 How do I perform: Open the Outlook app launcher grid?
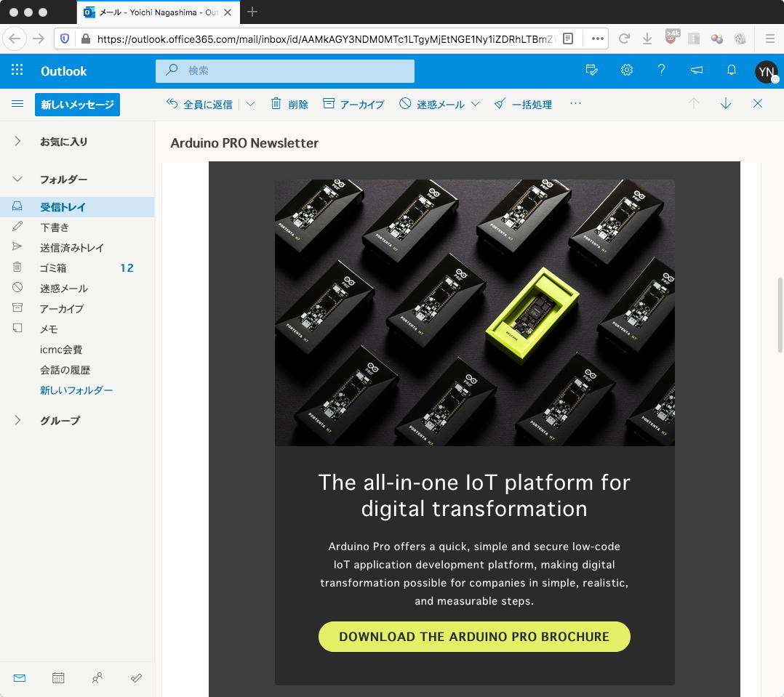tap(17, 70)
